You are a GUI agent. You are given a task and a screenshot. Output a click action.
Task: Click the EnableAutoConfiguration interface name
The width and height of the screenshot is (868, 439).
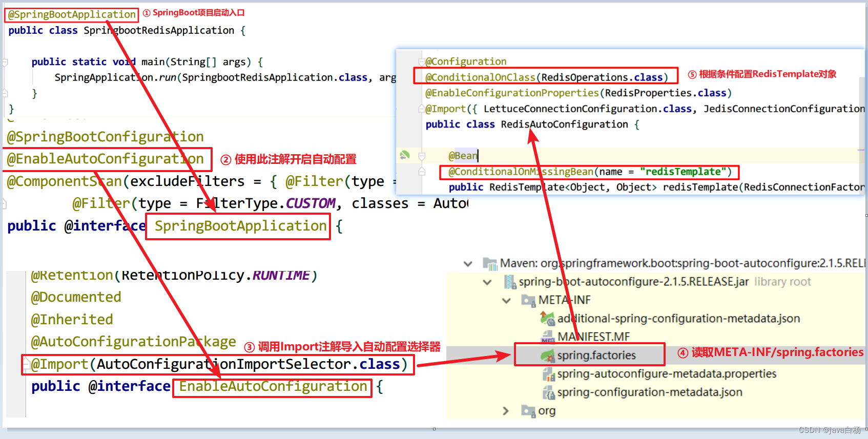pyautogui.click(x=273, y=386)
